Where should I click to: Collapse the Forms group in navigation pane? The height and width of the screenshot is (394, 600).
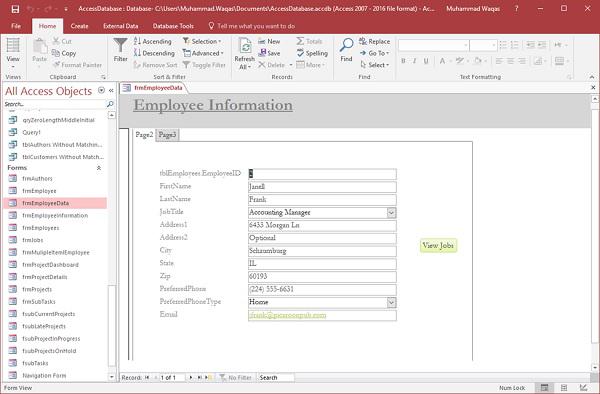click(99, 168)
